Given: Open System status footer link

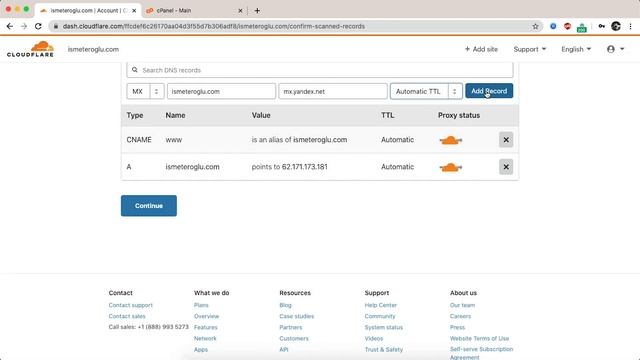Looking at the screenshot, I should pos(384,327).
